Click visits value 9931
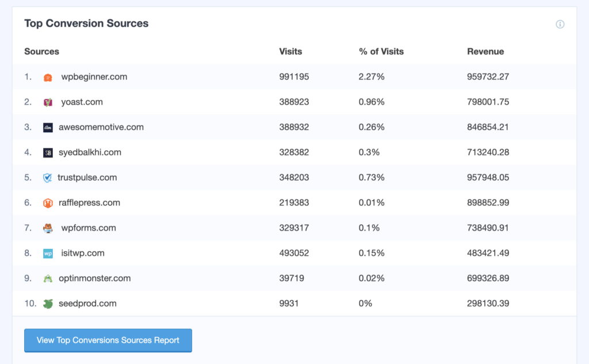Screen dimensions: 589x364 [x=289, y=304]
